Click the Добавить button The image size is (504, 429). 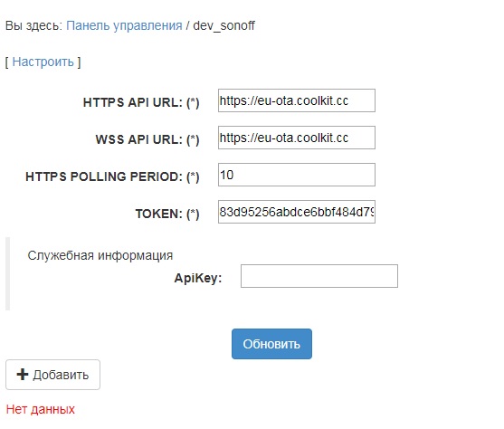[52, 375]
